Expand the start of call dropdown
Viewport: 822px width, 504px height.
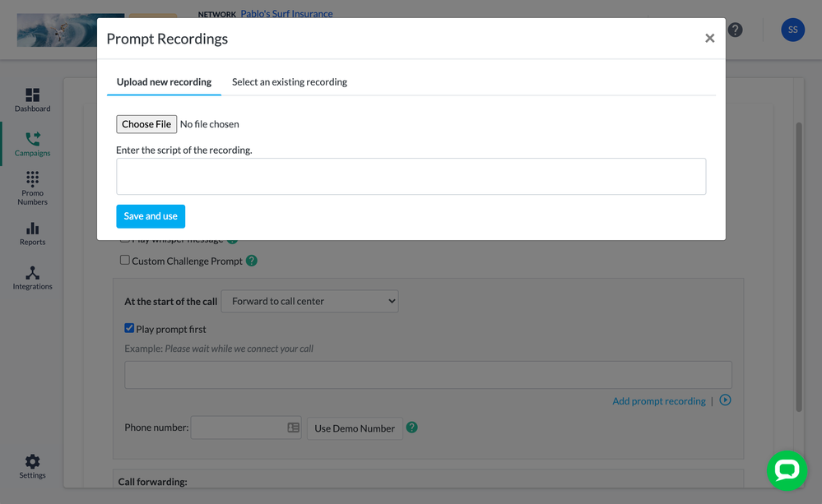[x=309, y=301]
